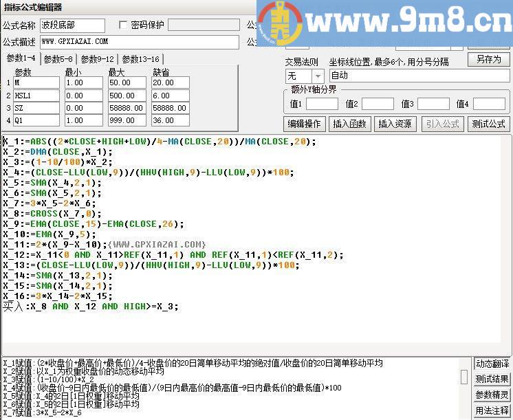Click the 测试公式 button

pyautogui.click(x=489, y=124)
